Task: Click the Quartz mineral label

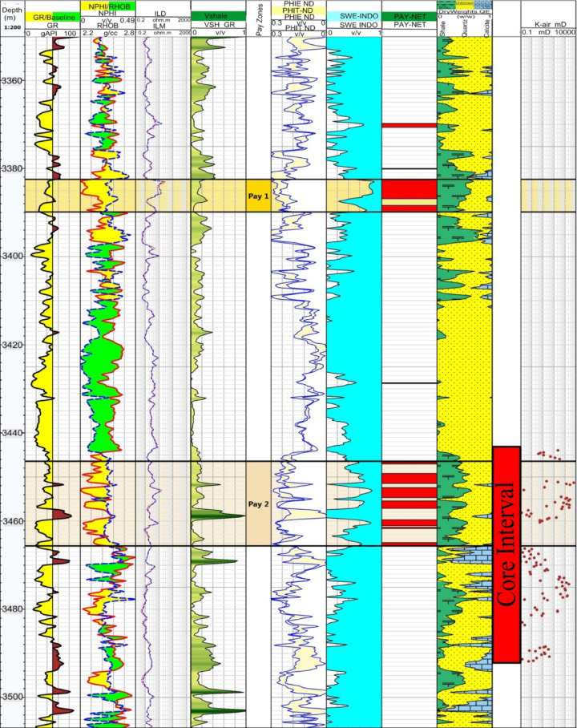Action: 464,28
